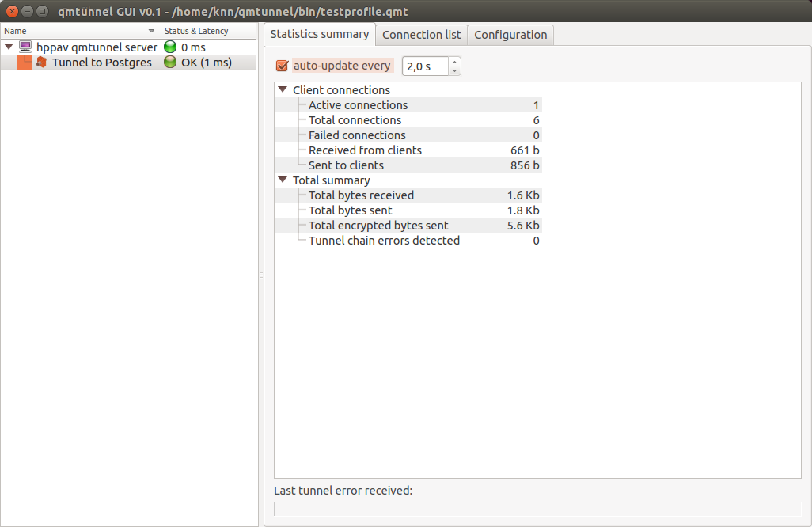Viewport: 812px width, 527px height.
Task: Click the Failed connections row
Action: point(408,135)
